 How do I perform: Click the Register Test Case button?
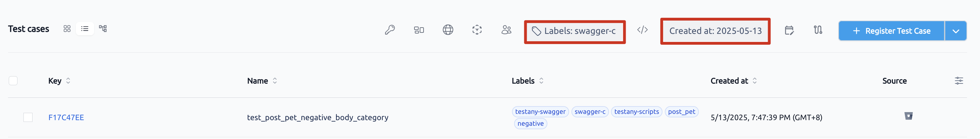click(x=892, y=31)
